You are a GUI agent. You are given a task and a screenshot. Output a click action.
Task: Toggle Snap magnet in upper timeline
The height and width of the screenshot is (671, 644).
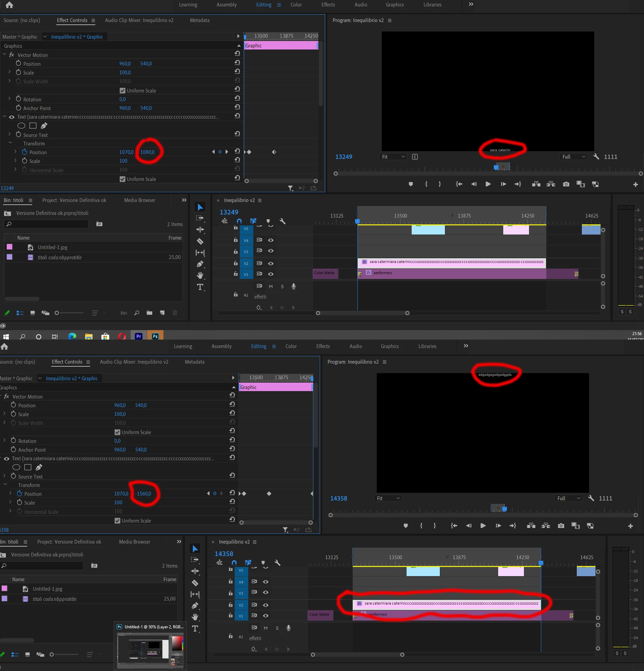click(x=239, y=221)
